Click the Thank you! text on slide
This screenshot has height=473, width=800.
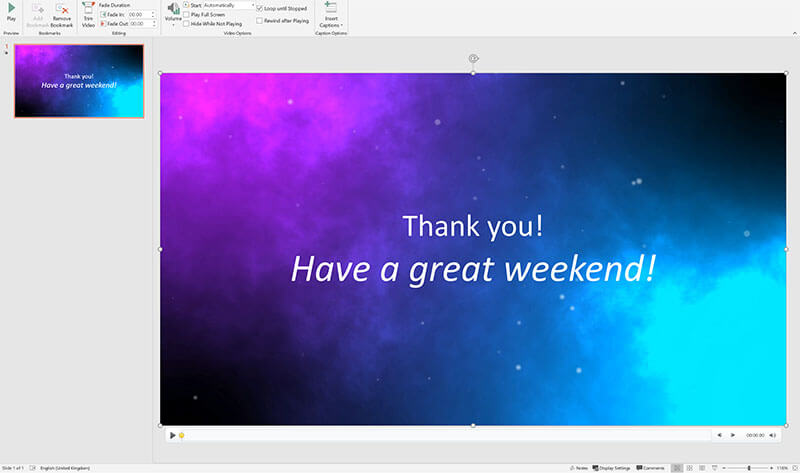tap(472, 226)
